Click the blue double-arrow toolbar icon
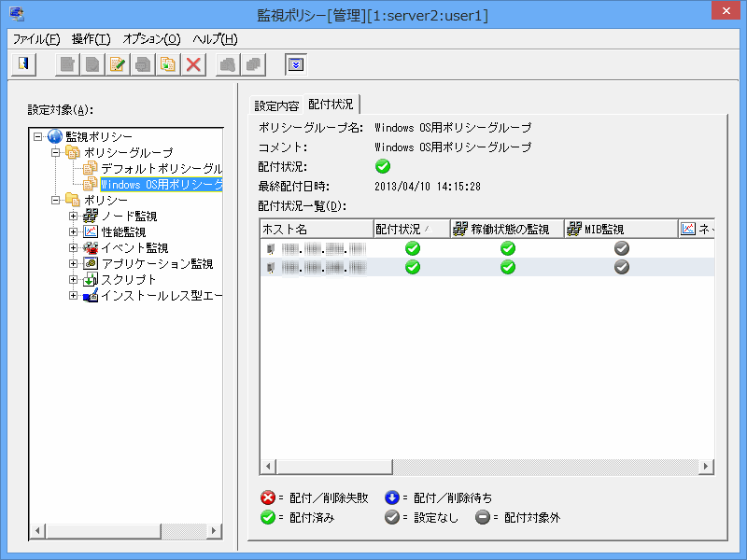Viewport: 747px width, 560px height. [x=295, y=64]
